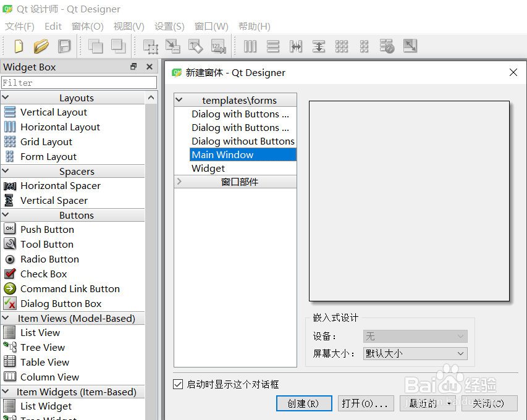Click the Open file toolbar icon
The width and height of the screenshot is (527, 420).
tap(41, 46)
